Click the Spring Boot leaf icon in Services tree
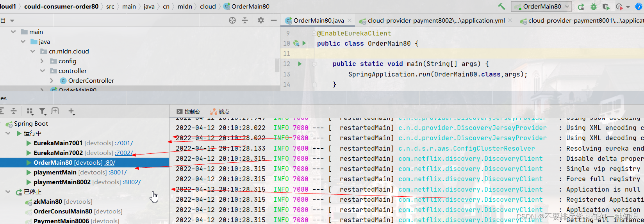The image size is (644, 224). (9, 124)
